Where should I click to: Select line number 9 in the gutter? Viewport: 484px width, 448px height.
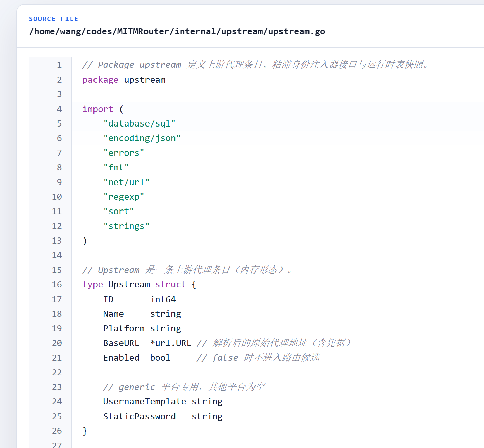coord(59,182)
